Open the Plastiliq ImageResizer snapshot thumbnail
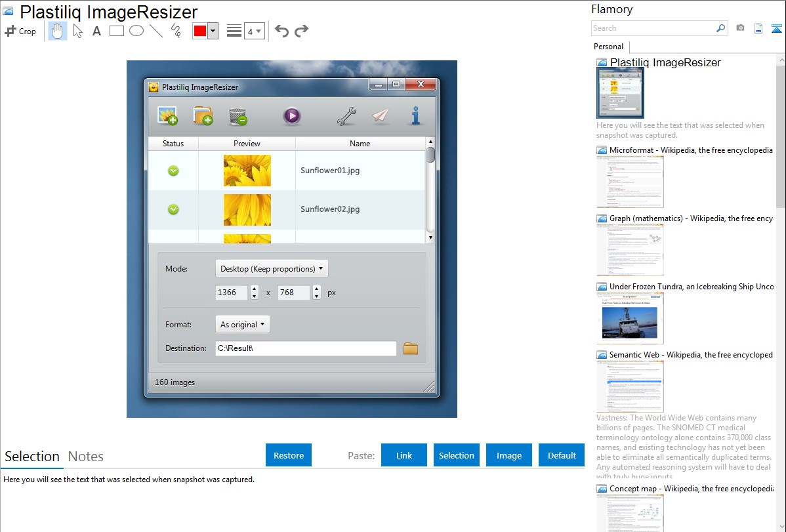The height and width of the screenshot is (532, 786). [x=620, y=92]
